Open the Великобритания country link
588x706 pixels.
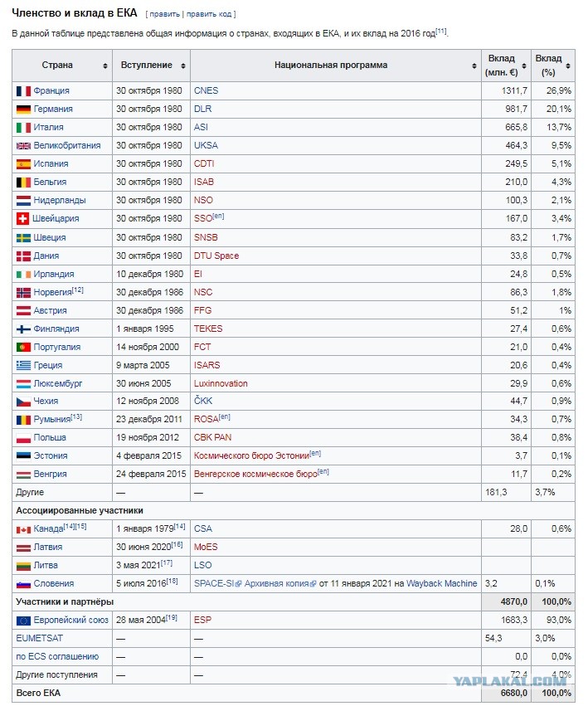coord(66,146)
